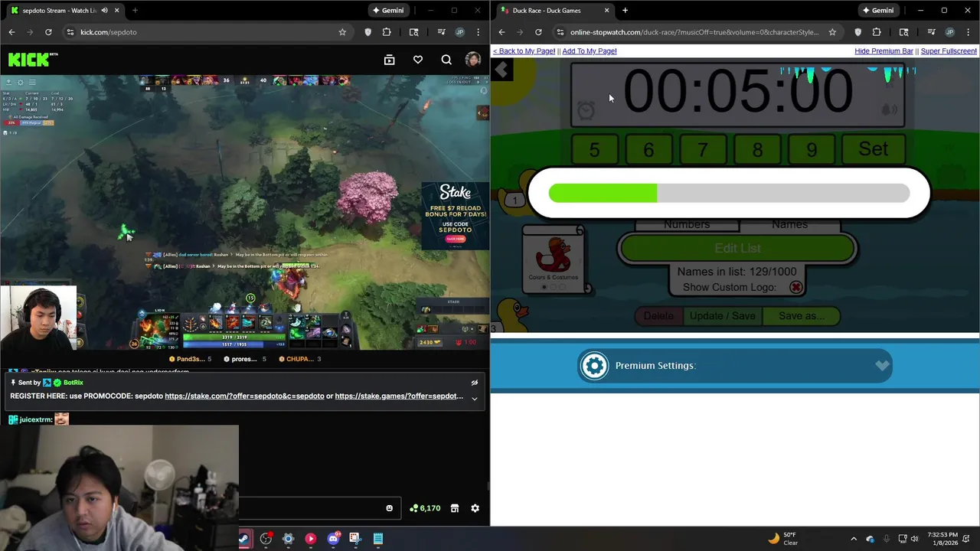980x551 pixels.
Task: Click the green Edit List button
Action: pyautogui.click(x=737, y=249)
